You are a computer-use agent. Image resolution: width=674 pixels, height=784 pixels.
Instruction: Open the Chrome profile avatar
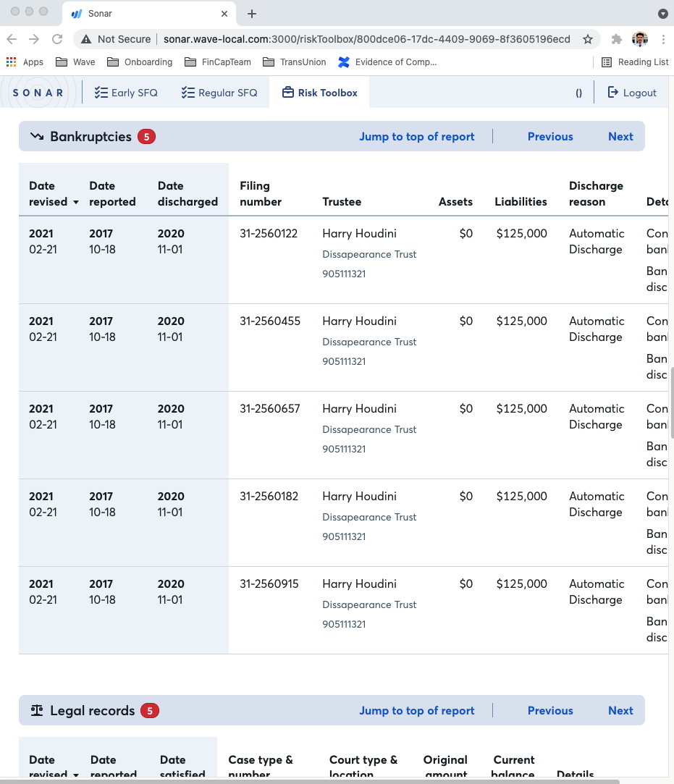tap(639, 39)
